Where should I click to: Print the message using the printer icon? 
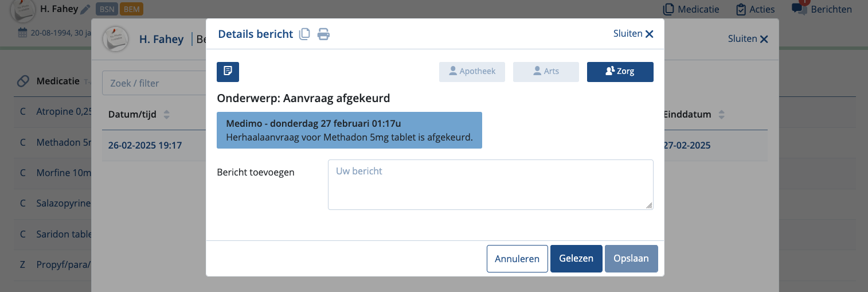[324, 34]
